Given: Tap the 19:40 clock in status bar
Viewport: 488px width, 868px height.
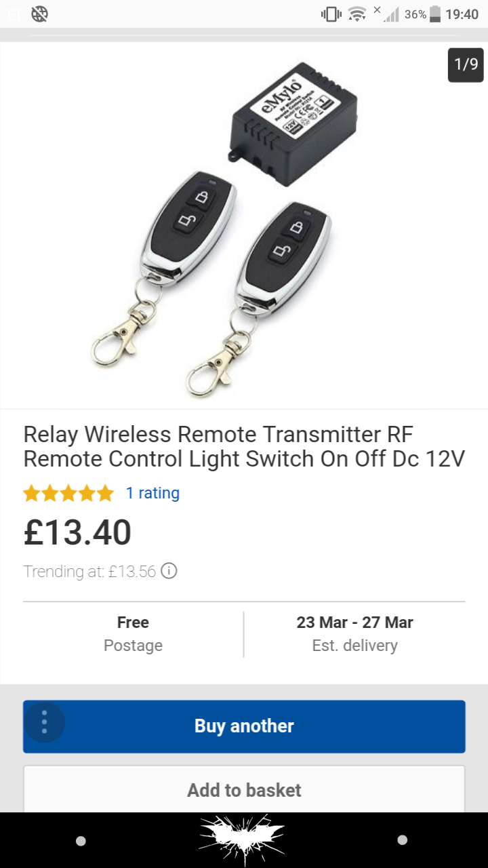Looking at the screenshot, I should 462,14.
